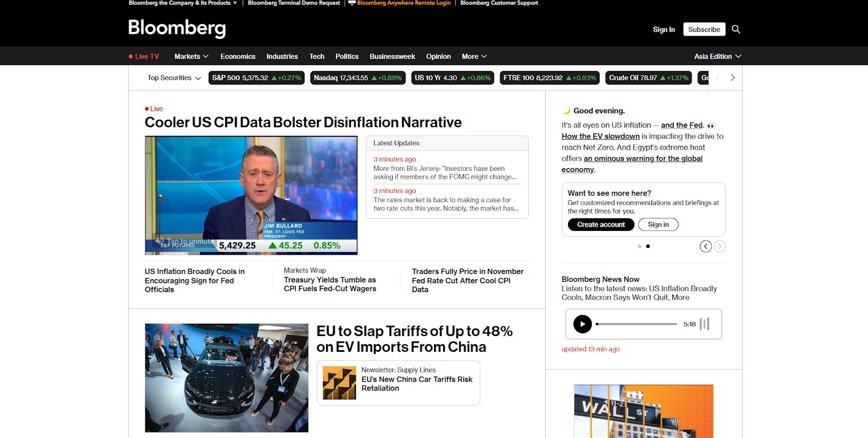Click the Markets Wrap label

[305, 270]
